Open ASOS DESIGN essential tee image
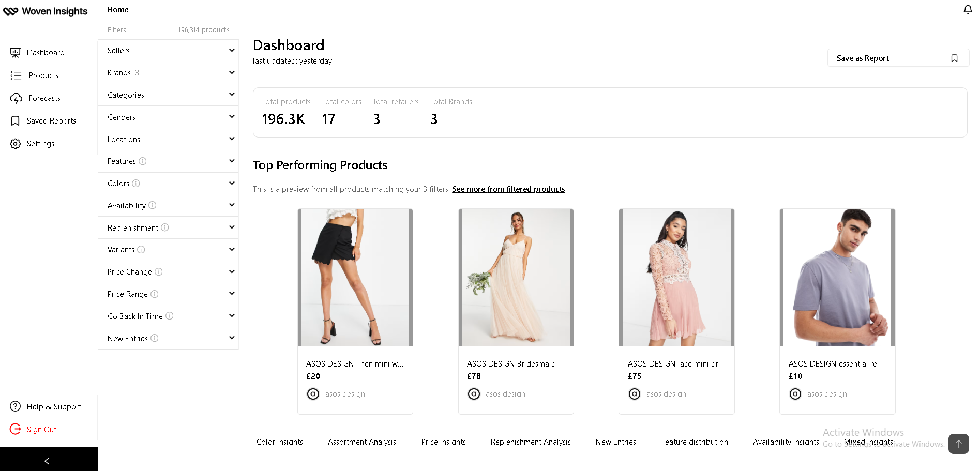This screenshot has width=980, height=471. coord(837,278)
